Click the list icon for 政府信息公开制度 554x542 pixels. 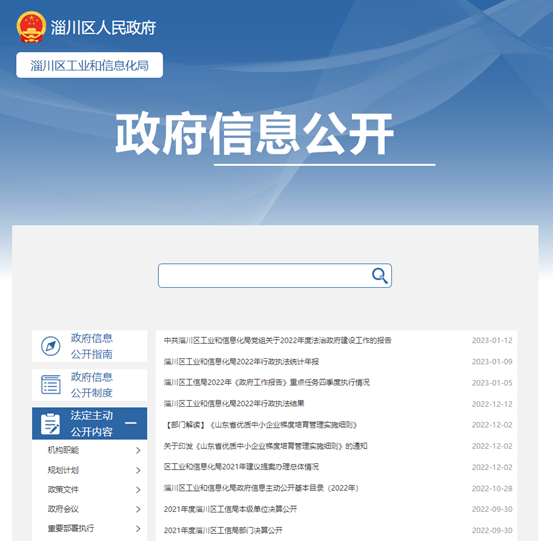point(51,384)
